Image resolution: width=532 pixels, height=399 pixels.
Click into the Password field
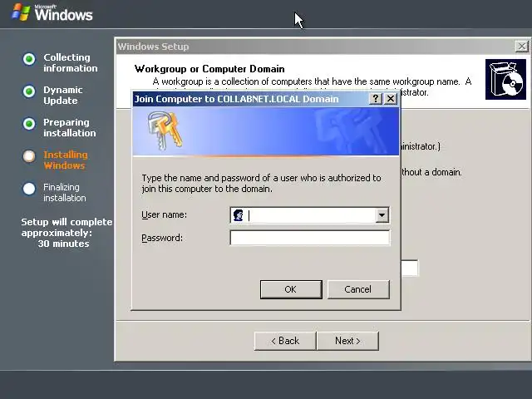point(310,238)
